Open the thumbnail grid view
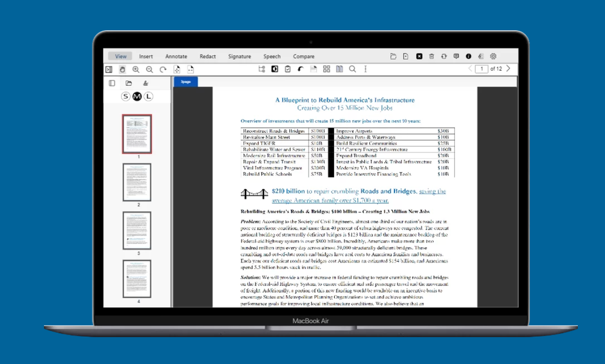605x364 pixels. click(x=326, y=69)
